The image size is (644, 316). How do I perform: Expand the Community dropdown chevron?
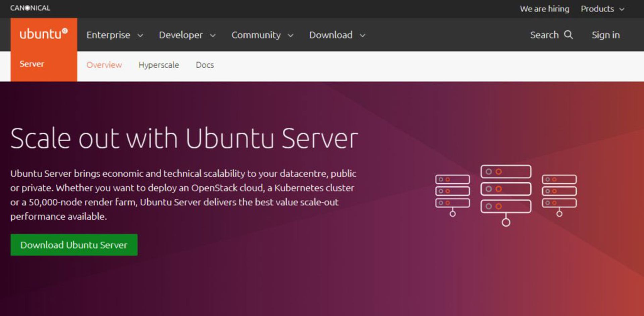click(x=290, y=36)
